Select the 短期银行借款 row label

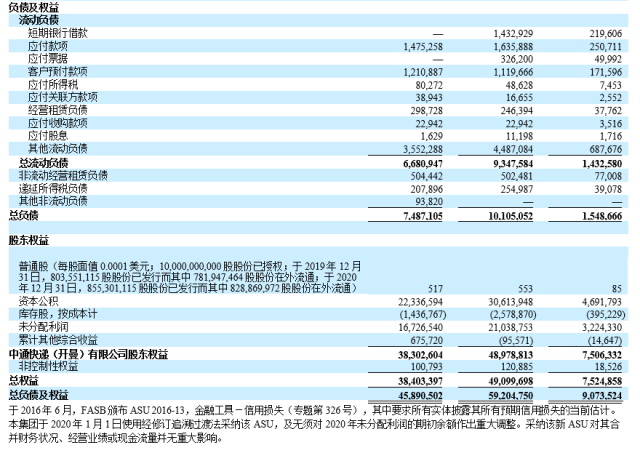[x=58, y=33]
